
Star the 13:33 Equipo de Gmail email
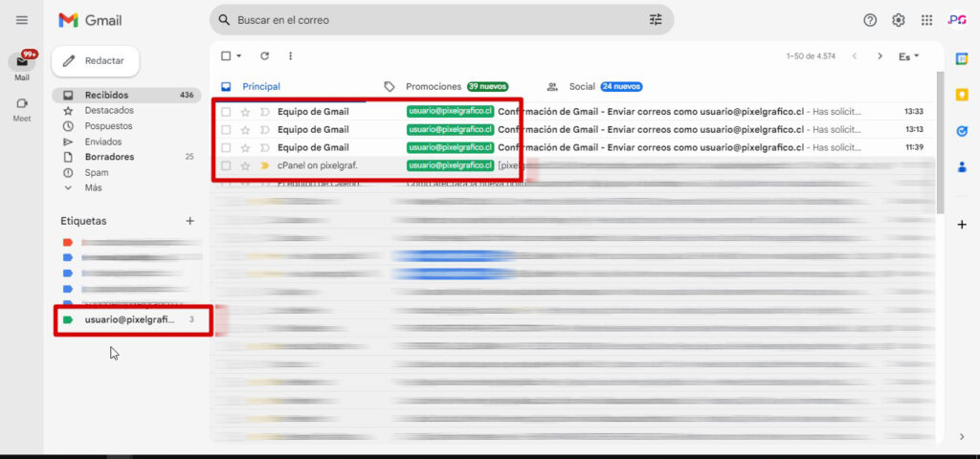tap(245, 112)
